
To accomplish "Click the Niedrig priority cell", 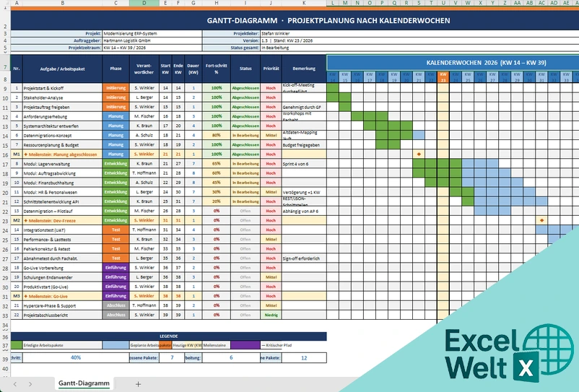I will coord(271,315).
